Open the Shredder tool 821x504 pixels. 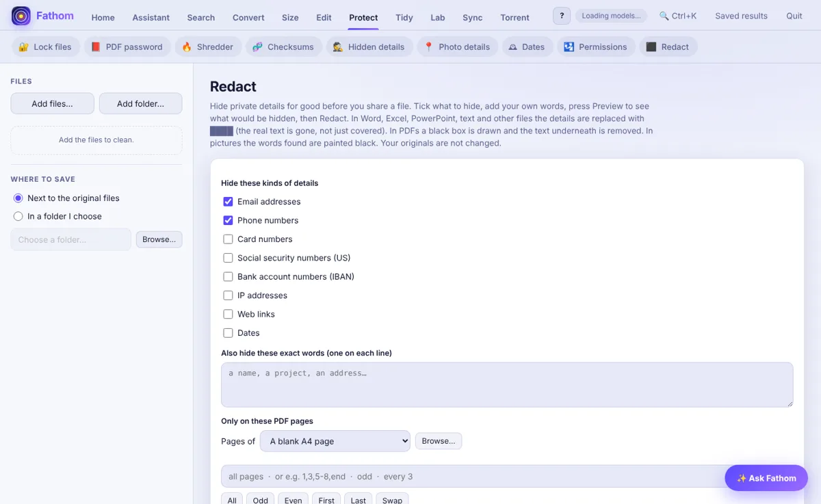[207, 47]
